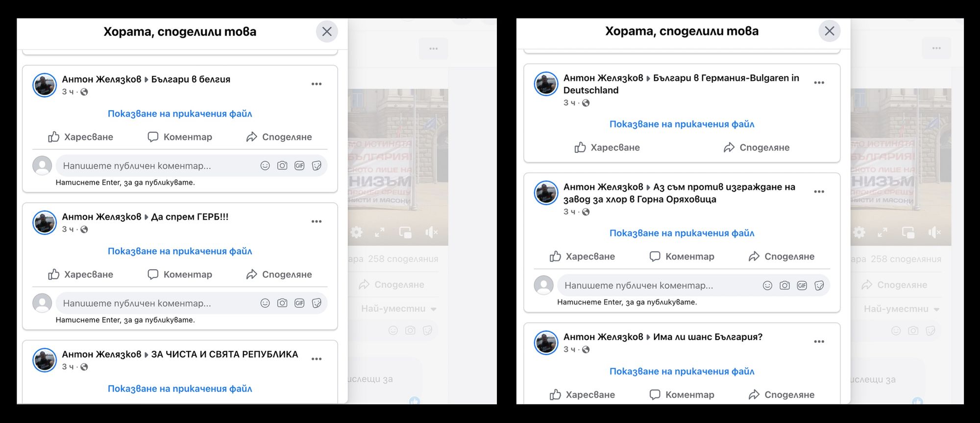980x423 pixels.
Task: Comment on the Горна Оряховица хлор post
Action: tap(682, 256)
